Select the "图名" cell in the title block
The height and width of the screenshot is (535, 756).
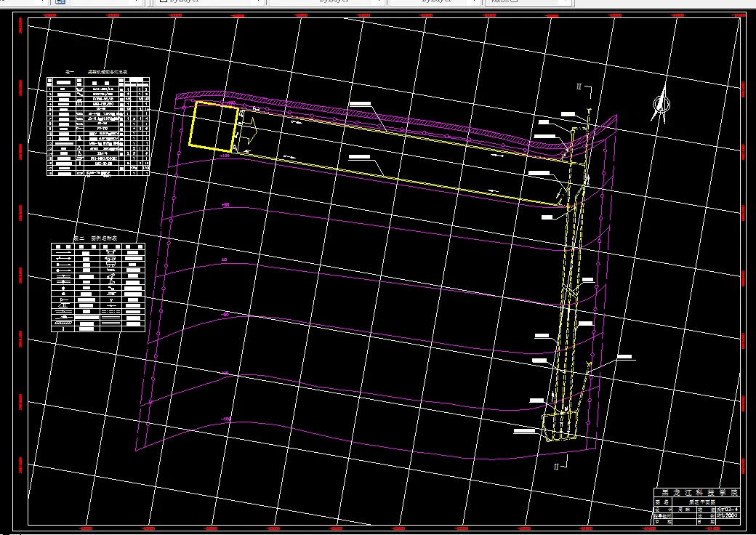[663, 502]
